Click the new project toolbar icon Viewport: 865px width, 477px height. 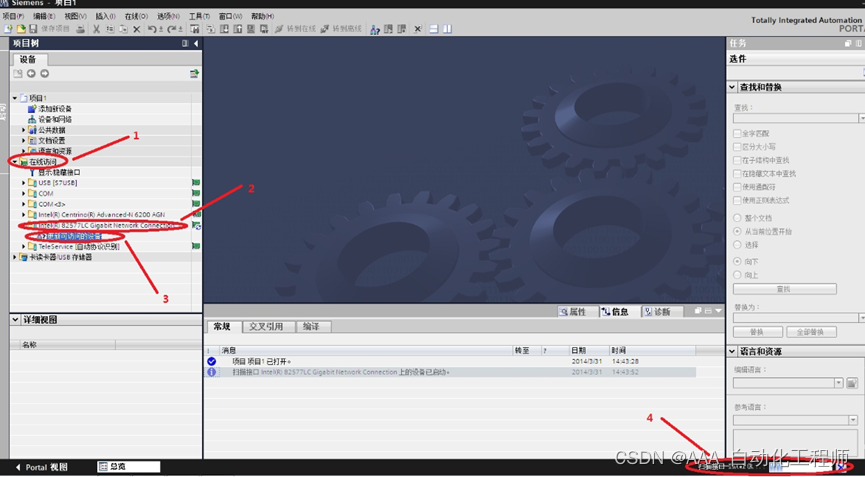tap(8, 29)
